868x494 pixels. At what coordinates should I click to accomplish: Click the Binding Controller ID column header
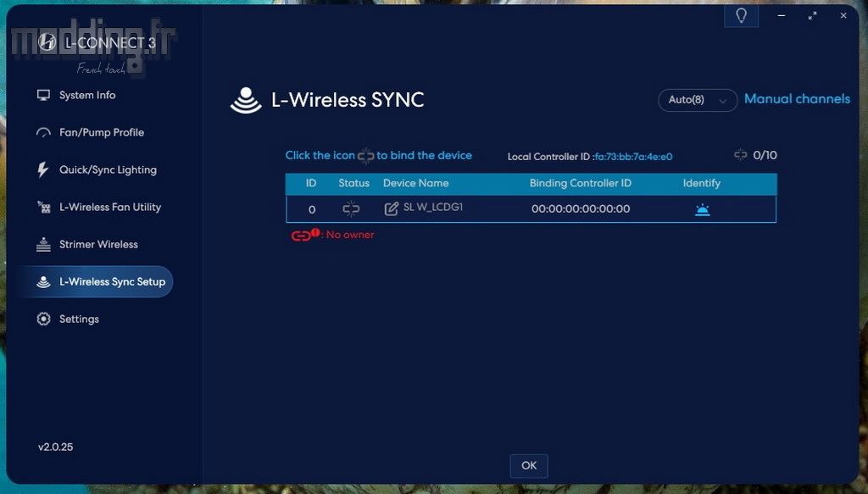click(580, 183)
